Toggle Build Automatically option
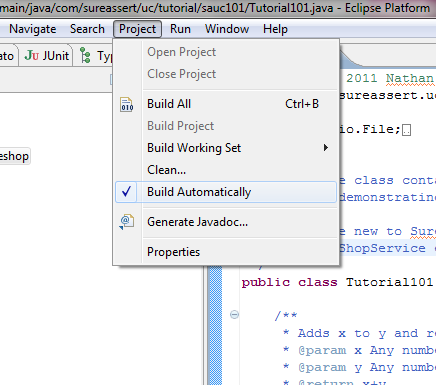Viewport: 436px width, 385px height. coord(226,192)
